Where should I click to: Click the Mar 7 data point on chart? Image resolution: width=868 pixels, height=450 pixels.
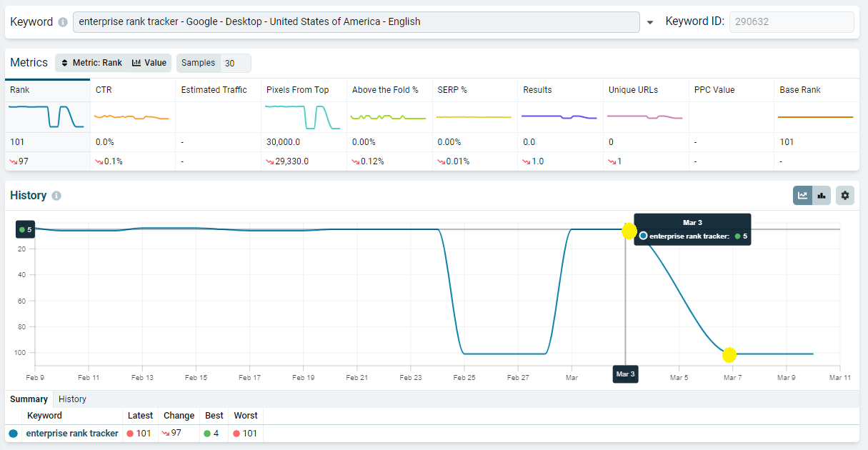pyautogui.click(x=729, y=354)
